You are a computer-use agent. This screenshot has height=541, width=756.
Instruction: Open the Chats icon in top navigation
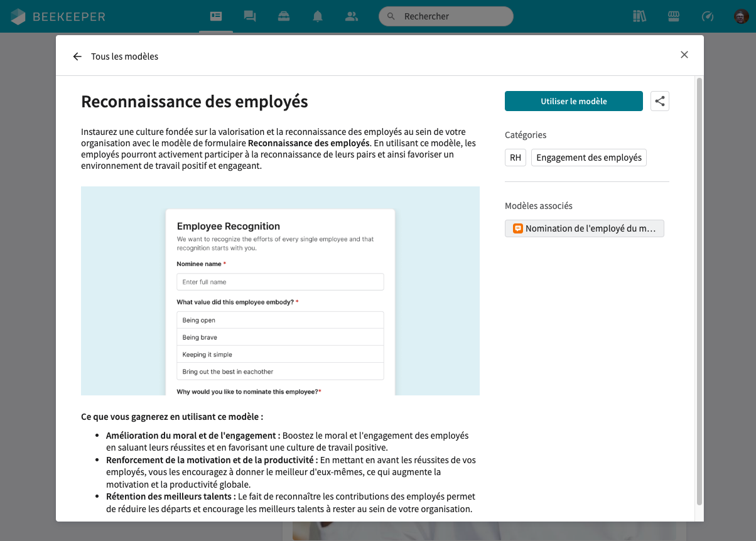click(250, 16)
